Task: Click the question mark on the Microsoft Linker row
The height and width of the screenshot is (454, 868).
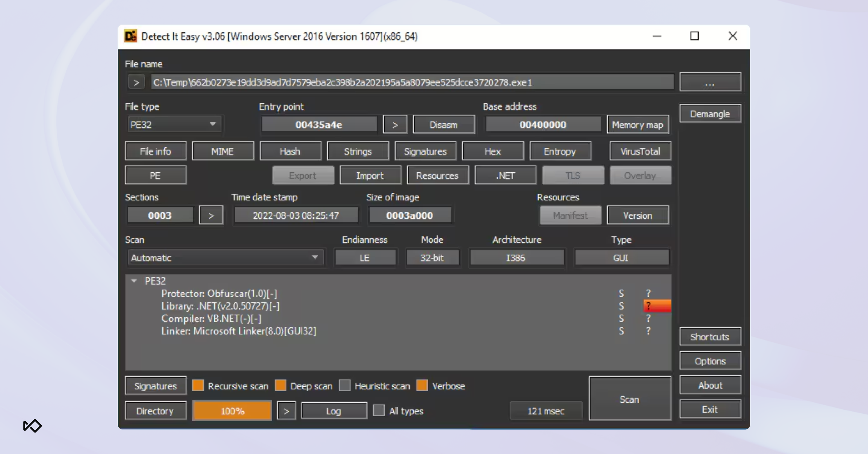Action: tap(648, 331)
